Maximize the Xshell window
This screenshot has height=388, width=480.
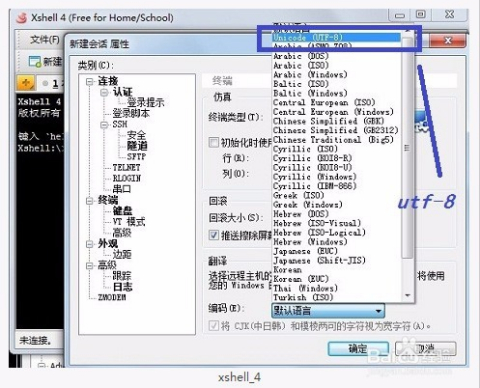421,14
